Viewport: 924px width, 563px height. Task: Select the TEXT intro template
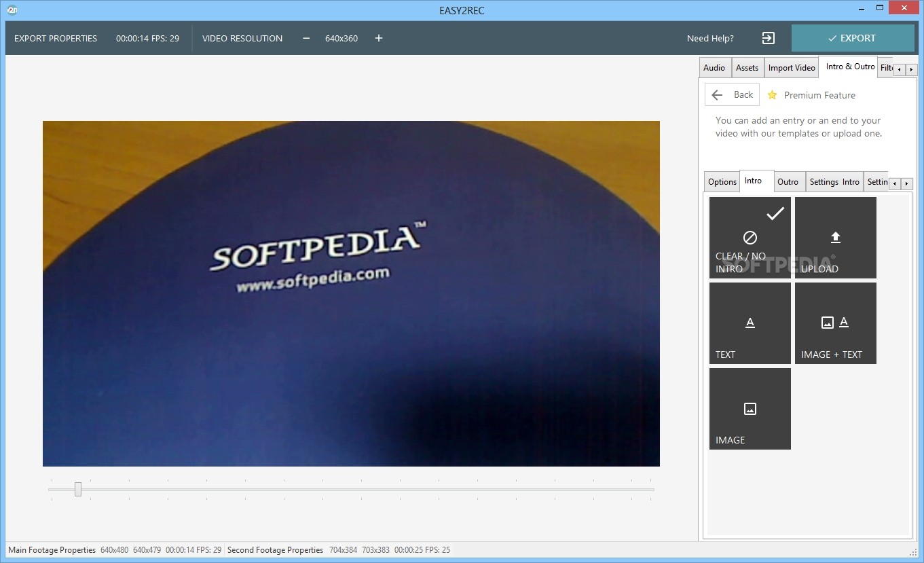[x=750, y=323]
